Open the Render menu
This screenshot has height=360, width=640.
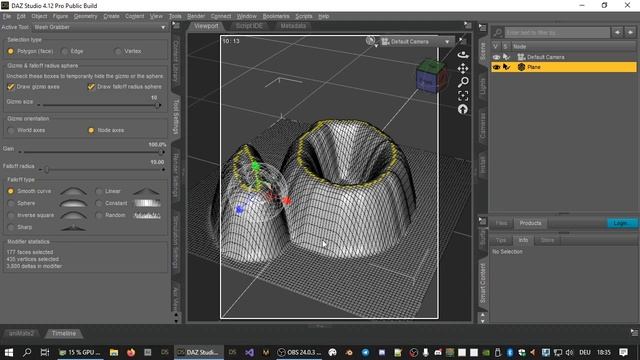pos(196,16)
